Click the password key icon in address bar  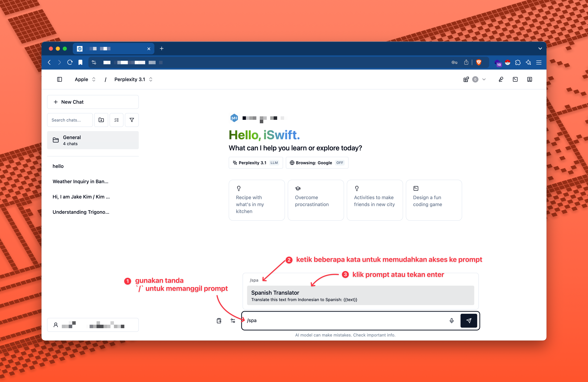[x=454, y=62]
